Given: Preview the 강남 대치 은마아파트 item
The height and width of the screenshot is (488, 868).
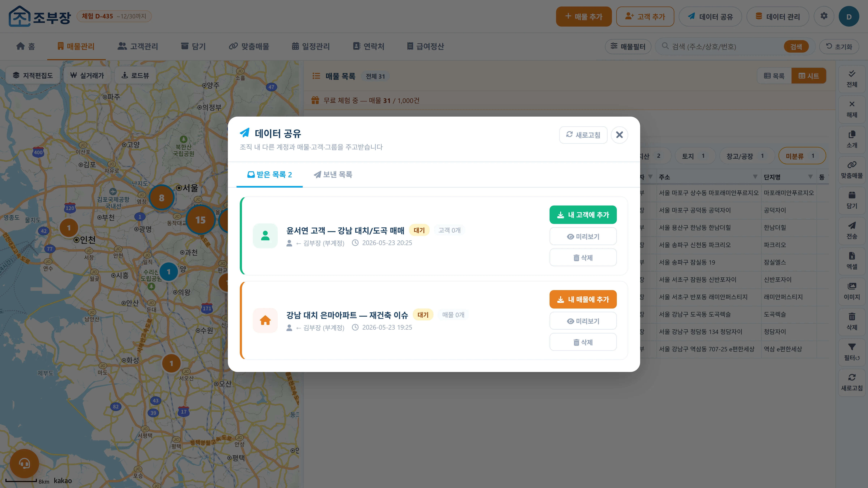Looking at the screenshot, I should 583,321.
